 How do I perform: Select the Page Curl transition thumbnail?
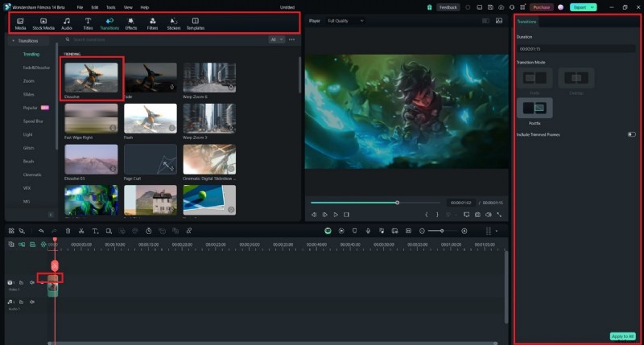151,159
